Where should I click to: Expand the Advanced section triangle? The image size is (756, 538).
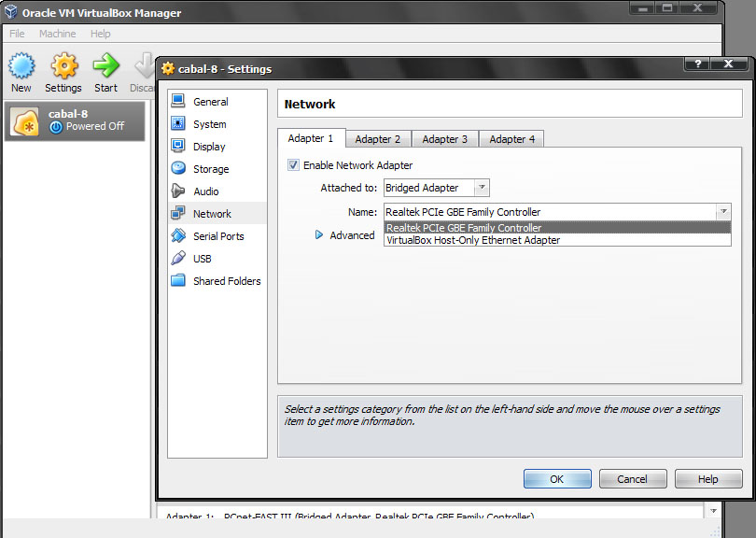318,235
